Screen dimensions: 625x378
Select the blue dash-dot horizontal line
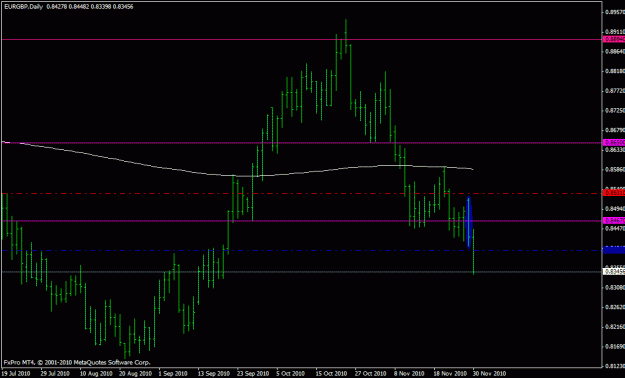(301, 250)
